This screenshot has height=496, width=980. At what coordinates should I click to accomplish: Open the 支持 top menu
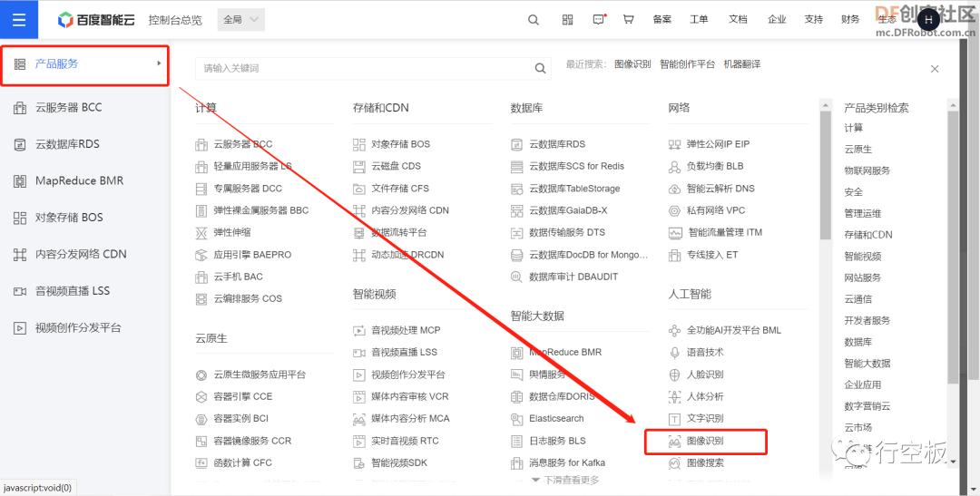pyautogui.click(x=814, y=19)
